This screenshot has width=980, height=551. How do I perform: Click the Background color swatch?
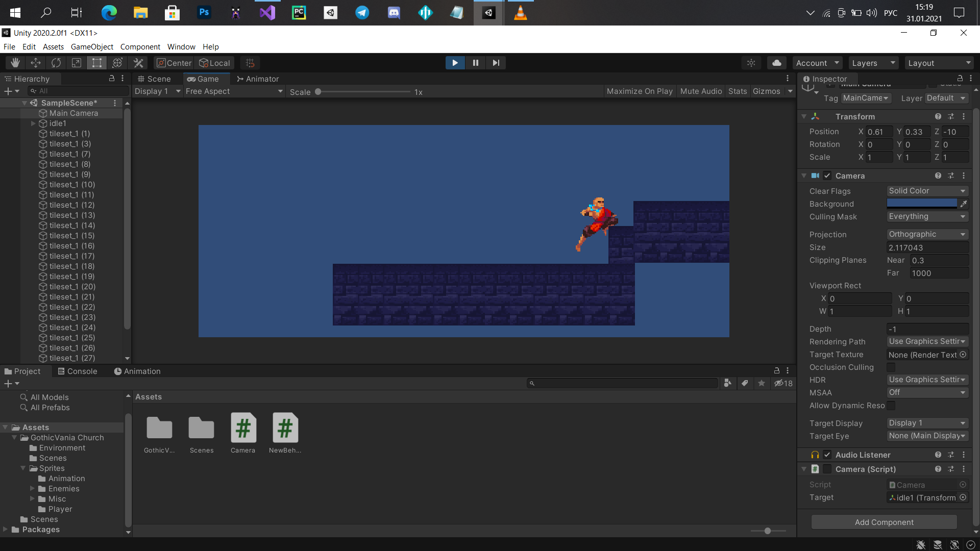coord(922,204)
